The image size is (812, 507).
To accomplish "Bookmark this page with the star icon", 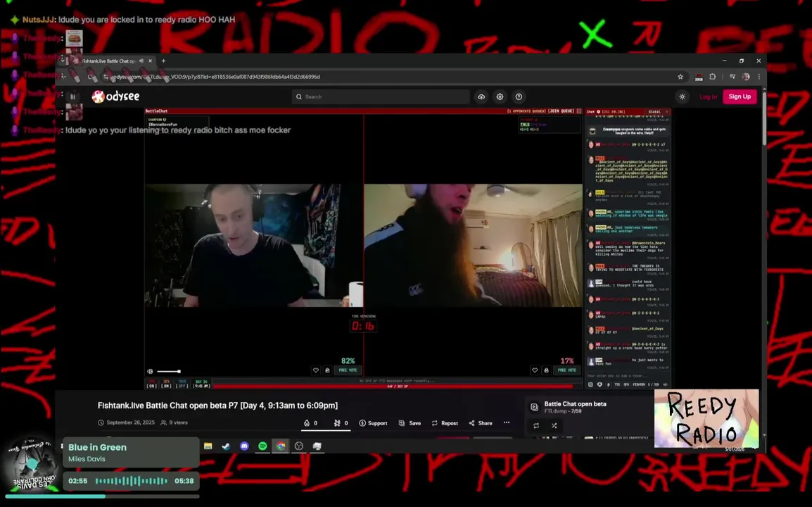I will (x=680, y=77).
